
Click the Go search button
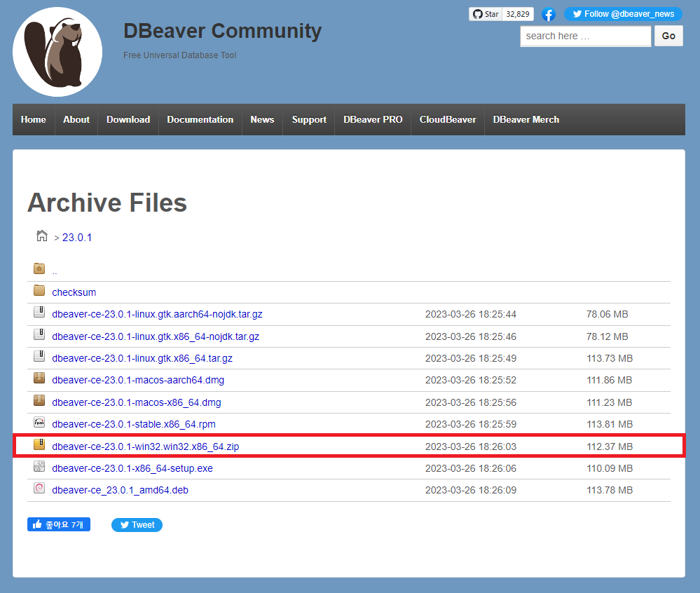(x=668, y=36)
